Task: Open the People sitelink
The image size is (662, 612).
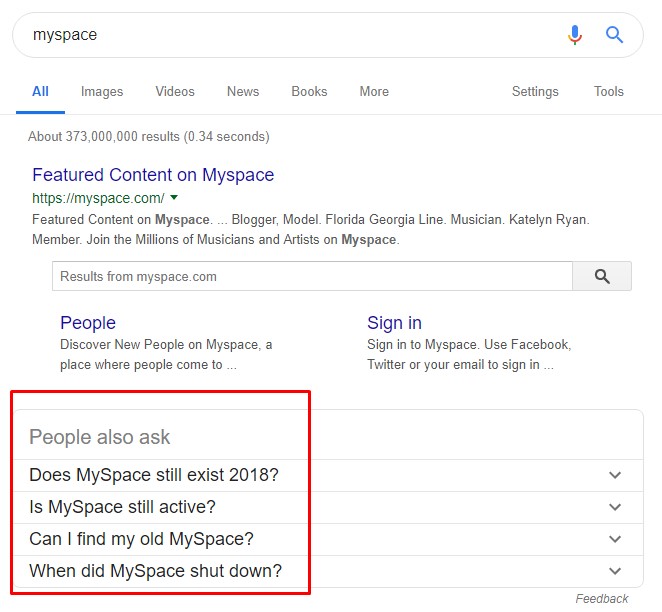Action: coord(88,323)
